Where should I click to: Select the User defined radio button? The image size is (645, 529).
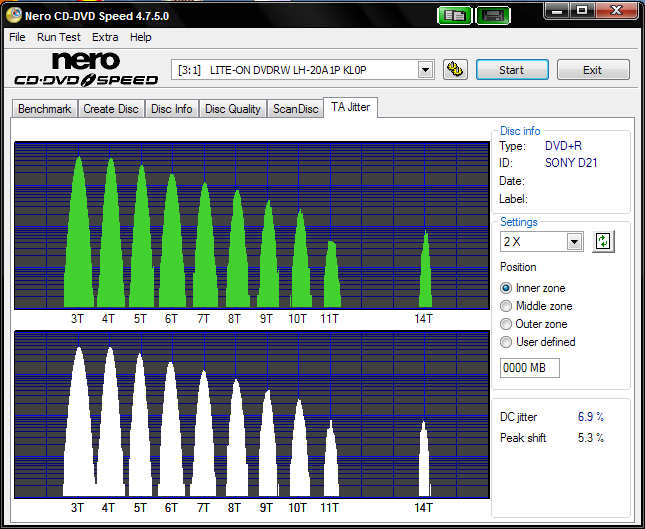click(506, 342)
